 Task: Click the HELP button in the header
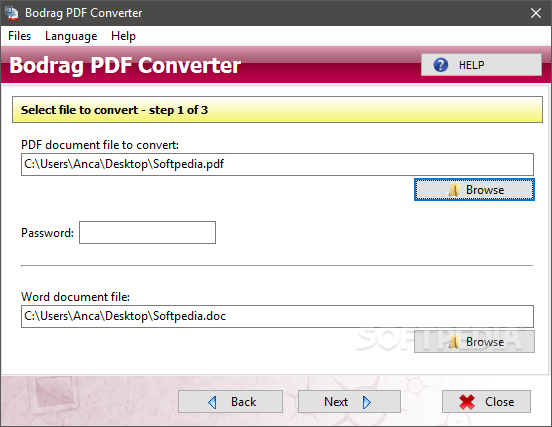click(481, 65)
